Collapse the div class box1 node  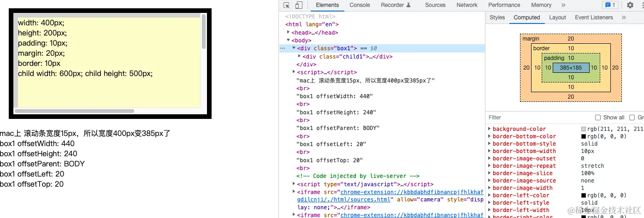pos(294,48)
